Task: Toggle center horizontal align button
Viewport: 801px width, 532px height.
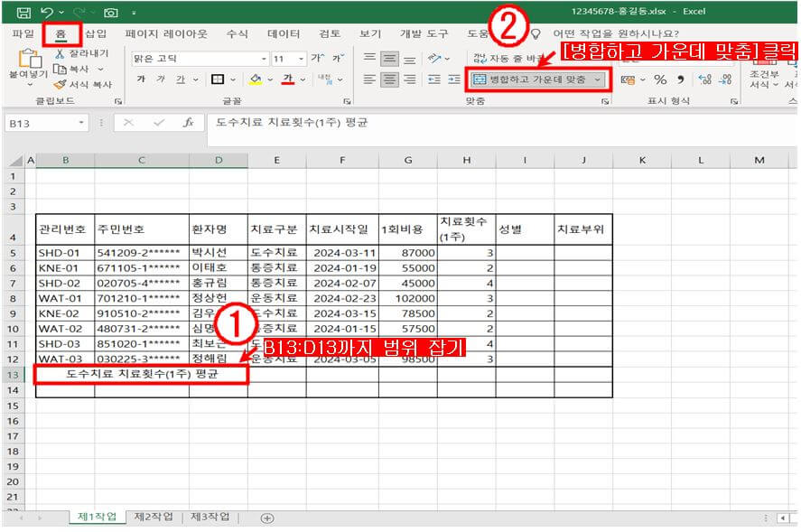Action: pyautogui.click(x=389, y=79)
